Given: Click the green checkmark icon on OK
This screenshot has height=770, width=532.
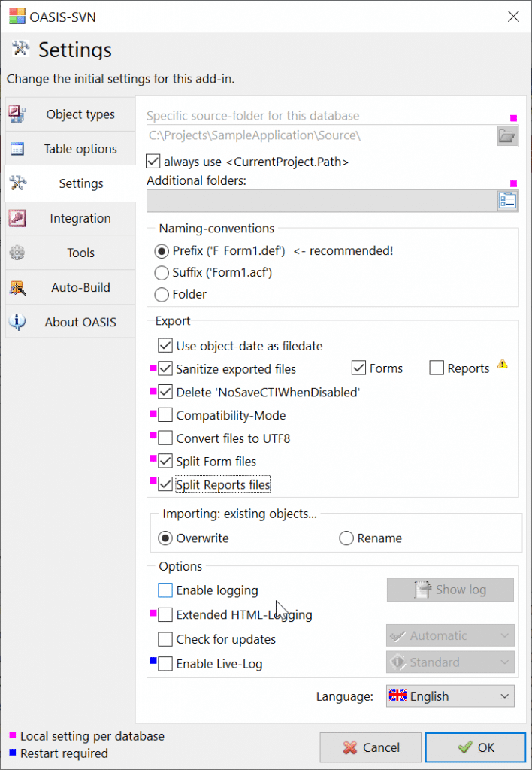Looking at the screenshot, I should pyautogui.click(x=465, y=747).
